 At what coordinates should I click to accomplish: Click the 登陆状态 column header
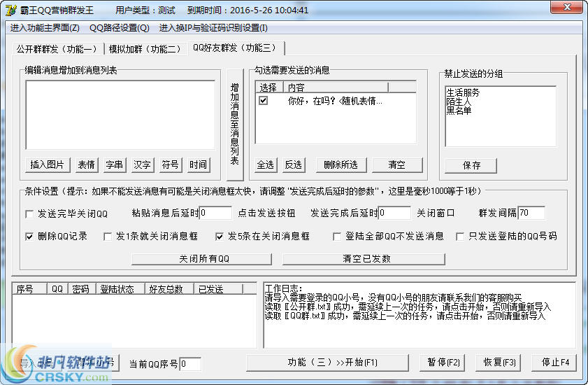click(121, 289)
